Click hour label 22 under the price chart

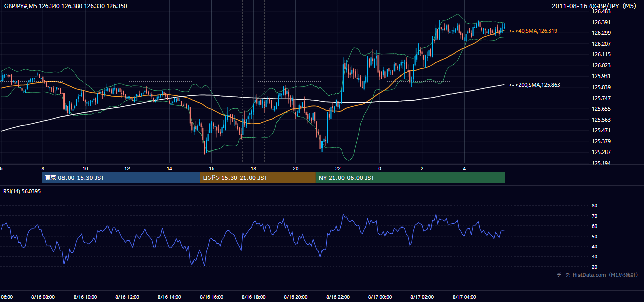point(338,169)
